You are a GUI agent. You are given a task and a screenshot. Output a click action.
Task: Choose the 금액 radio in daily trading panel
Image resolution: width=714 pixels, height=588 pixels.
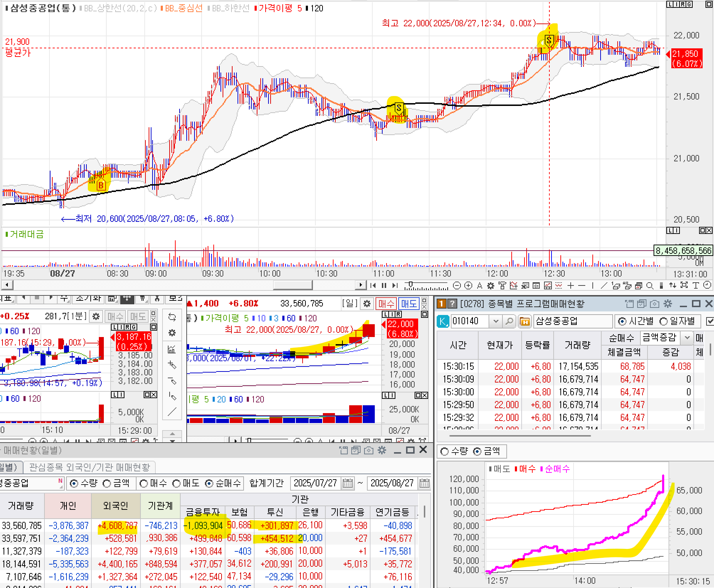(107, 483)
